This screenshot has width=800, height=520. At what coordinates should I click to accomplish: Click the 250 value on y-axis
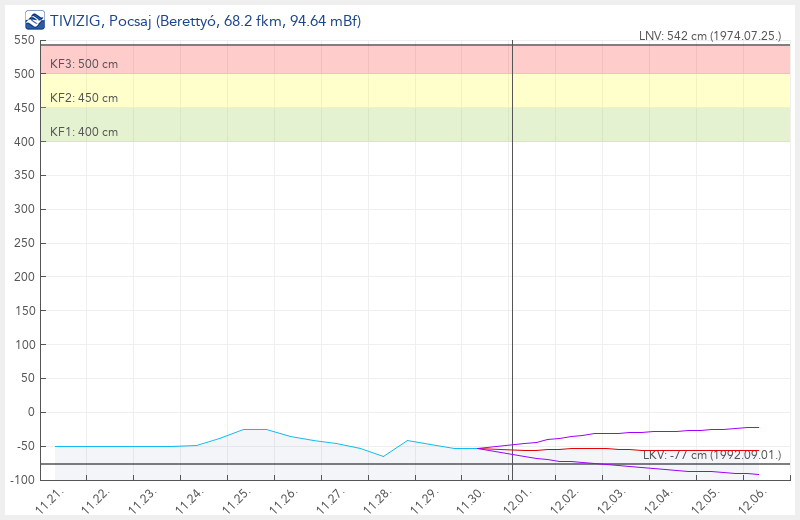coord(23,243)
